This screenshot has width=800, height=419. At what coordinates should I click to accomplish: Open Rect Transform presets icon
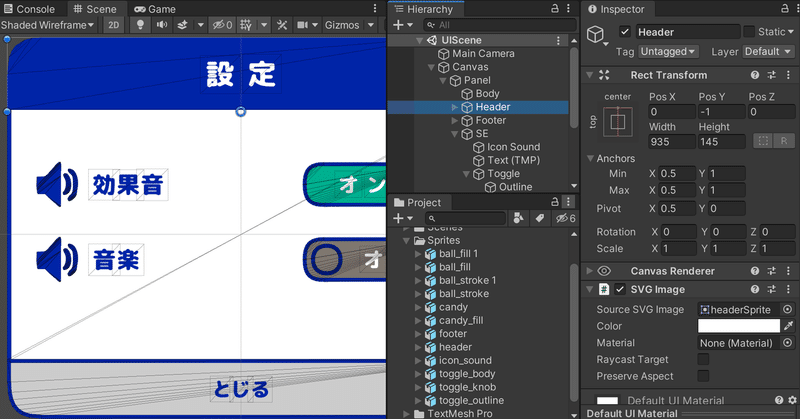[772, 75]
